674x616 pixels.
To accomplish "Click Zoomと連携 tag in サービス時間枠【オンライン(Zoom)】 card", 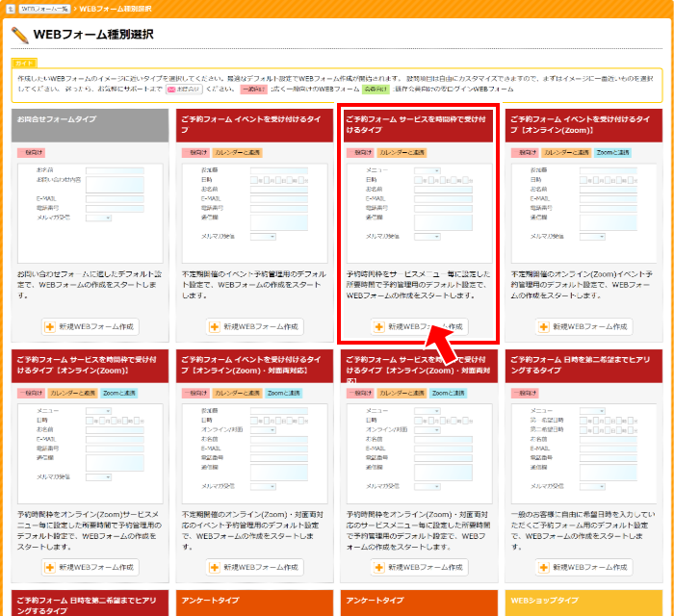I will point(119,393).
